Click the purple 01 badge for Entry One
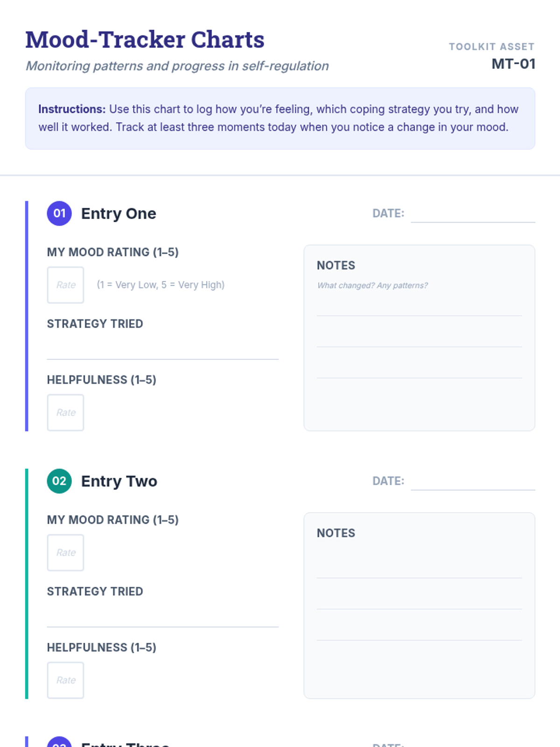Image resolution: width=560 pixels, height=747 pixels. pyautogui.click(x=59, y=213)
